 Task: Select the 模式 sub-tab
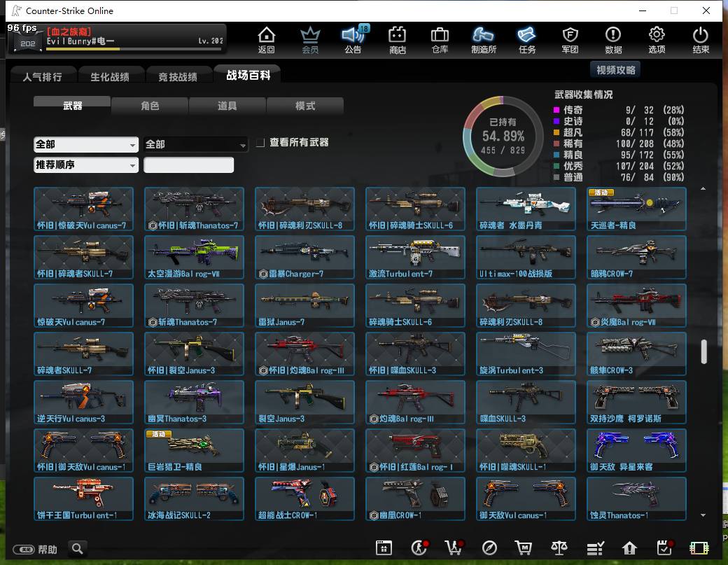[x=305, y=106]
